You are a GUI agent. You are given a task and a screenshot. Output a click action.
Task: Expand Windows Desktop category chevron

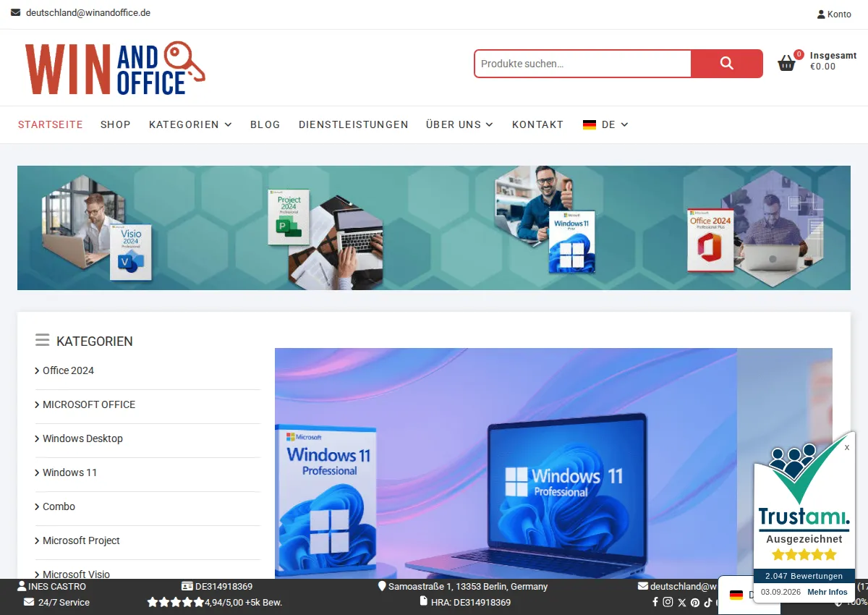[37, 438]
